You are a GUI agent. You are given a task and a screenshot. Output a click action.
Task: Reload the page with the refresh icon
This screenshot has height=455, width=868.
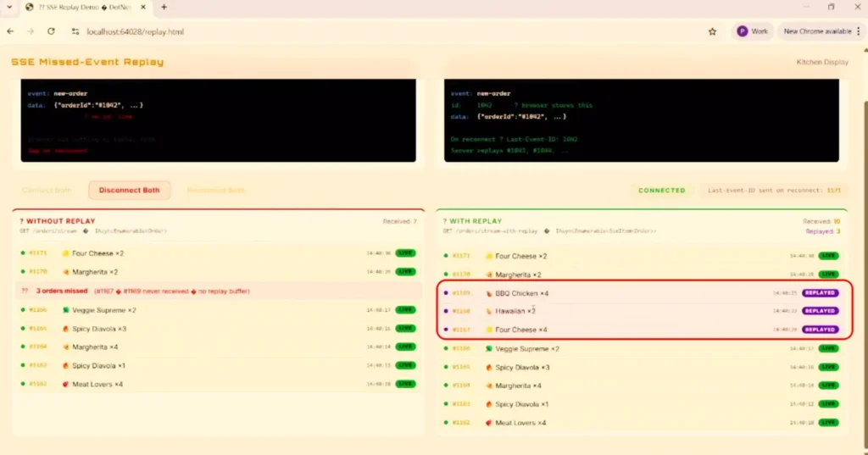coord(51,31)
